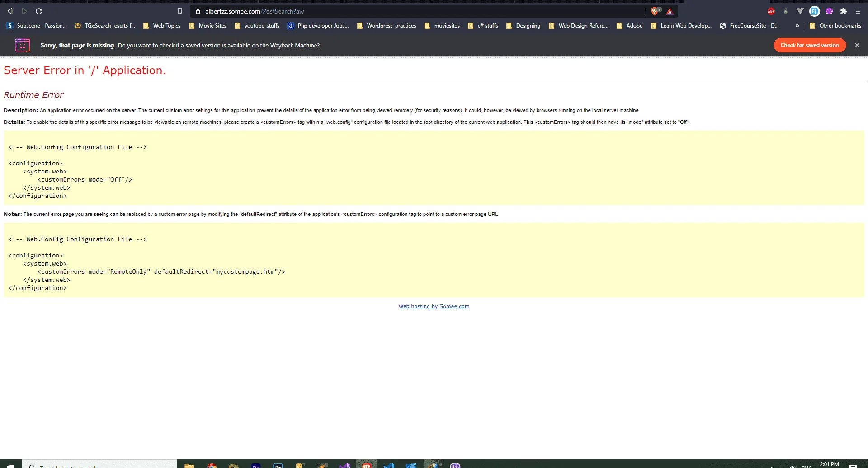The height and width of the screenshot is (468, 868).
Task: Click the purple circular extension icon
Action: (x=829, y=11)
